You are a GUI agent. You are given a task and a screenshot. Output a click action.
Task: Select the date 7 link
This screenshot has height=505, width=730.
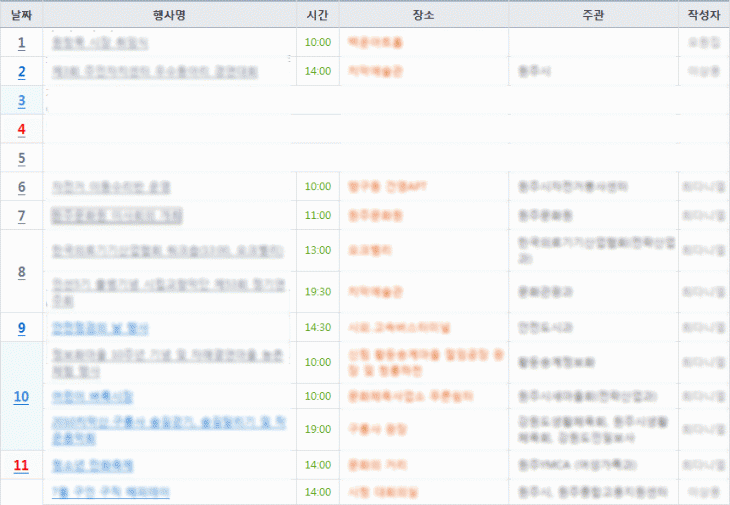click(x=21, y=216)
